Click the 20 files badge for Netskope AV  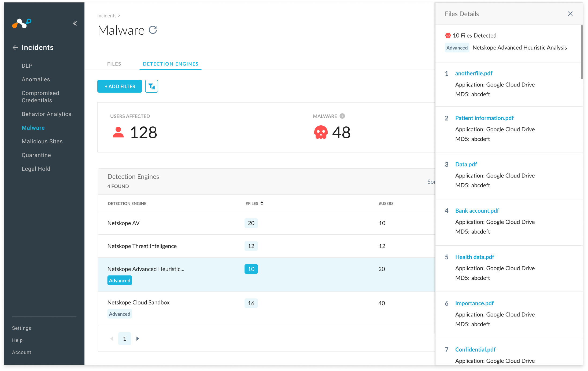[x=251, y=223]
